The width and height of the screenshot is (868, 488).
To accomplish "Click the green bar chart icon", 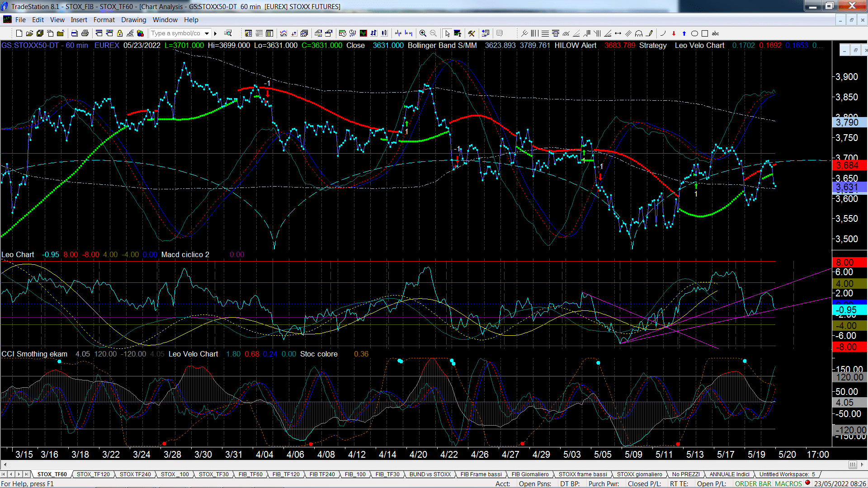I will point(363,33).
